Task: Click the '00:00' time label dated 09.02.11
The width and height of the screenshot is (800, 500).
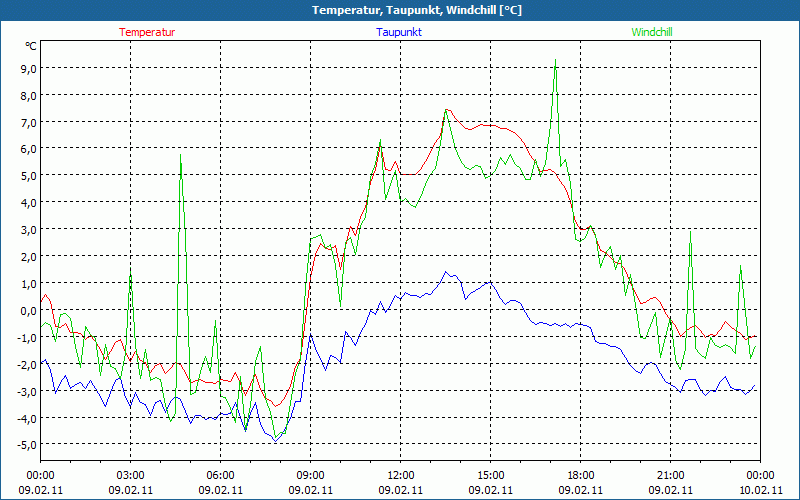Action: [40, 476]
